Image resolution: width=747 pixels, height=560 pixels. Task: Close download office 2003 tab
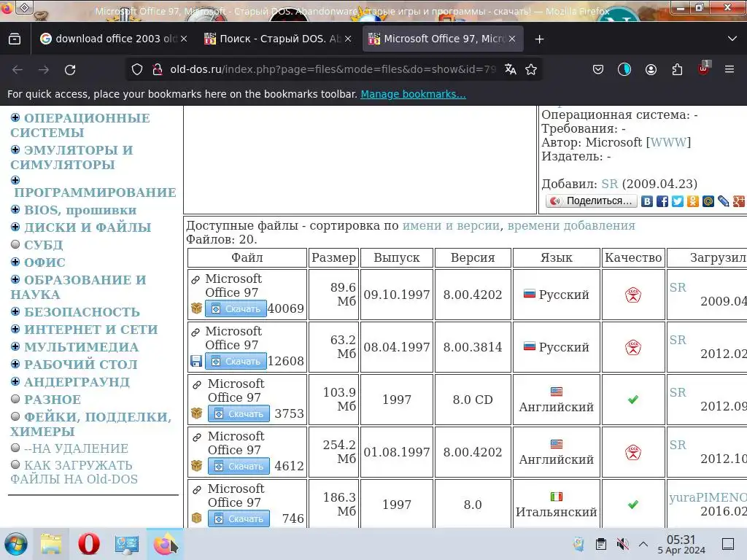(x=184, y=39)
